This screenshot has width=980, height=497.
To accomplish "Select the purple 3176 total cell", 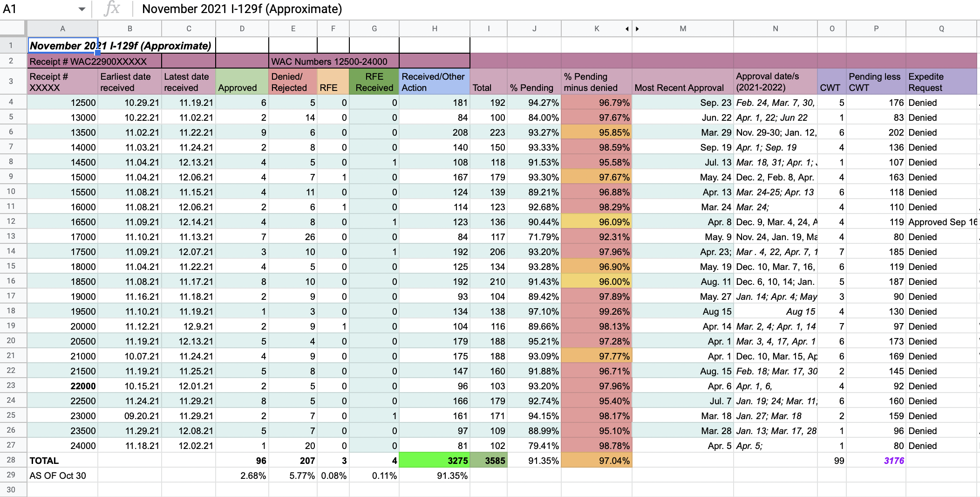I will tap(876, 461).
